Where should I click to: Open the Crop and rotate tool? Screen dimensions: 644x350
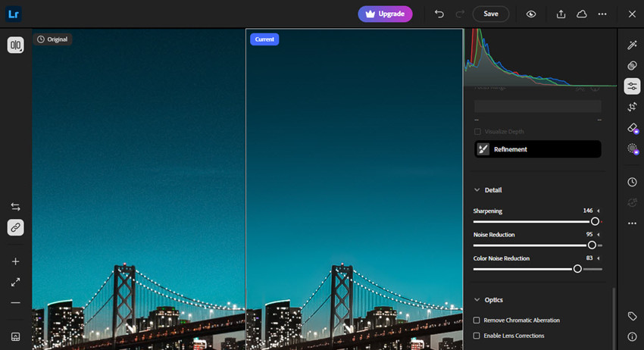tap(632, 108)
